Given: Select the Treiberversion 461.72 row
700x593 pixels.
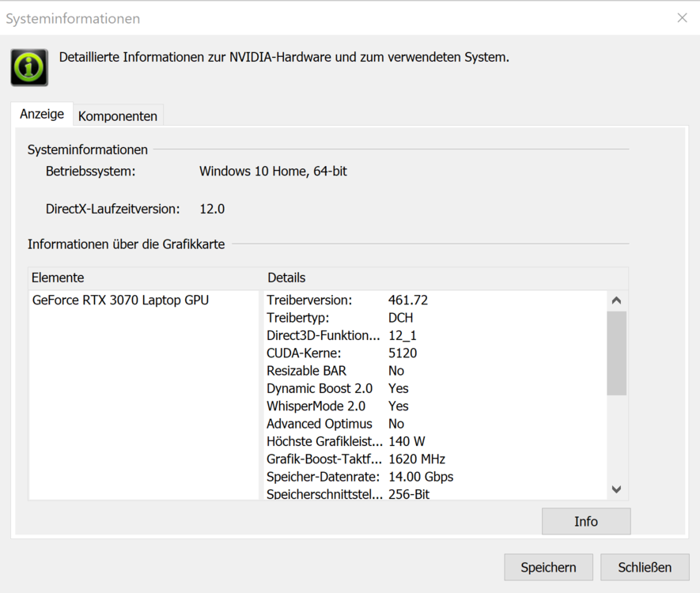Looking at the screenshot, I should (x=348, y=300).
